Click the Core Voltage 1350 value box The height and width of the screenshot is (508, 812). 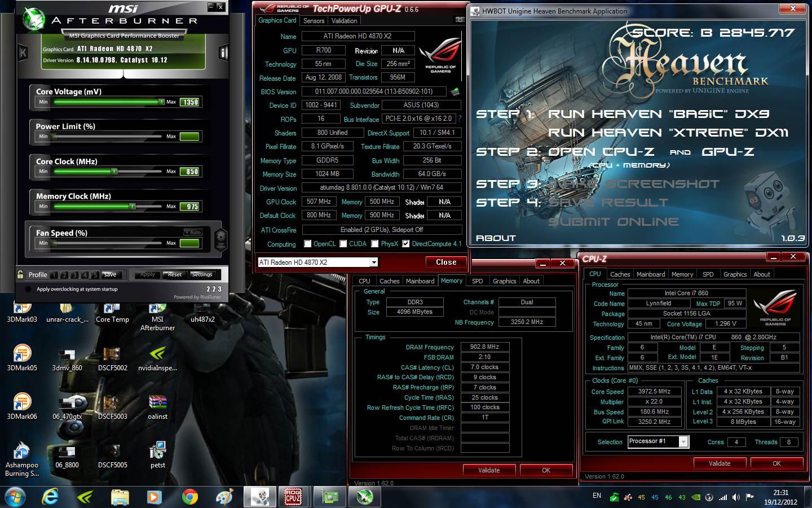(x=189, y=102)
